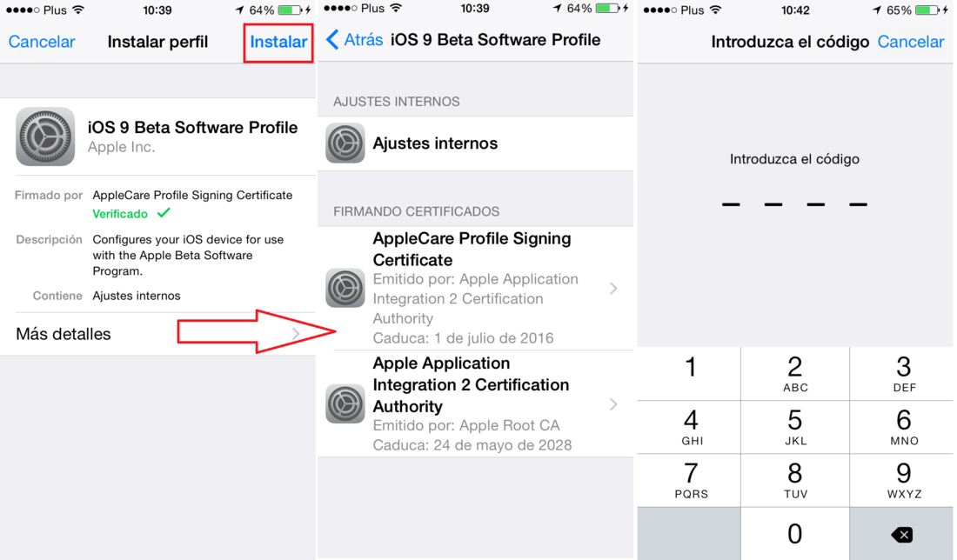Open Más detalles row
This screenshot has height=560, width=957.
(x=158, y=334)
